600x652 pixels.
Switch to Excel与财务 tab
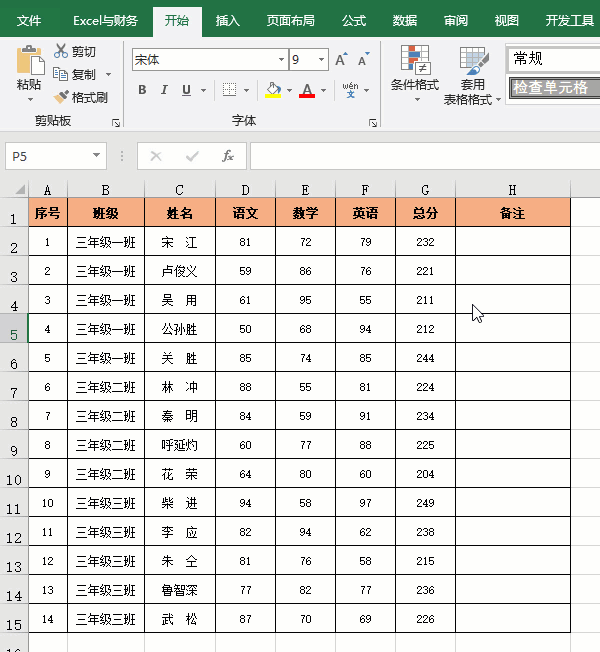pos(105,20)
